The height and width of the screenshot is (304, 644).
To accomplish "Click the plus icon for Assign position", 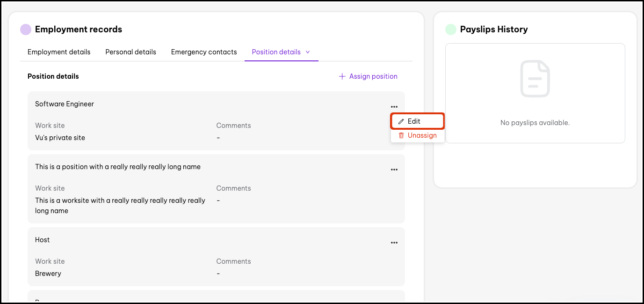I will [x=342, y=76].
